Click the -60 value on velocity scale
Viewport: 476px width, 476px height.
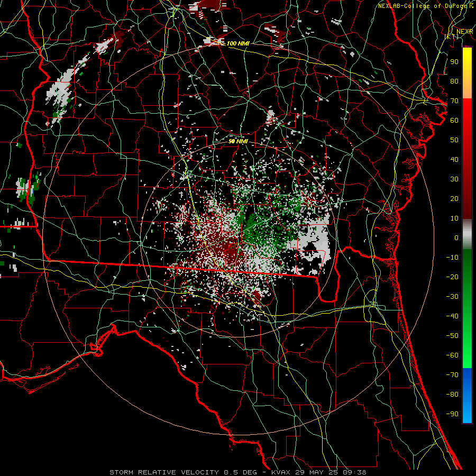click(x=452, y=355)
